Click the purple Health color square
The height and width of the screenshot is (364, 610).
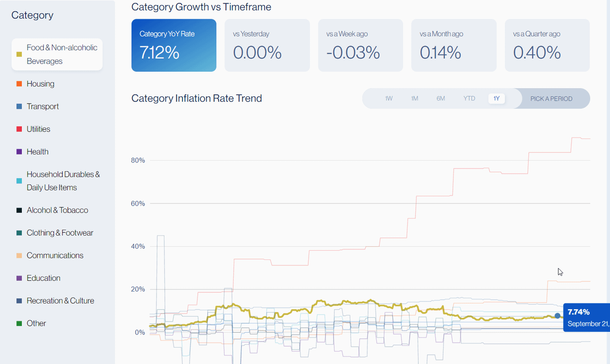(x=19, y=152)
